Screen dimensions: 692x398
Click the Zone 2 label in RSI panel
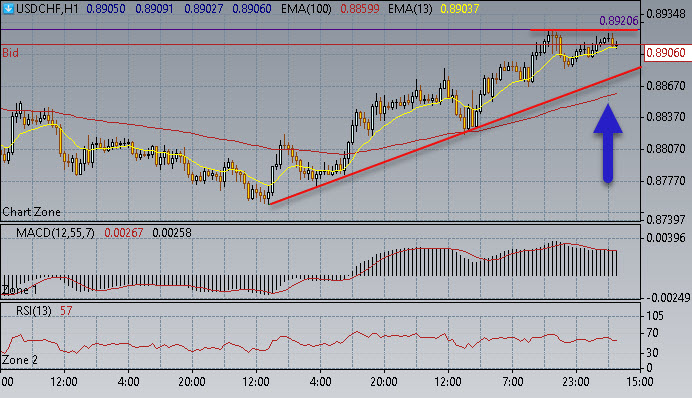(x=19, y=360)
